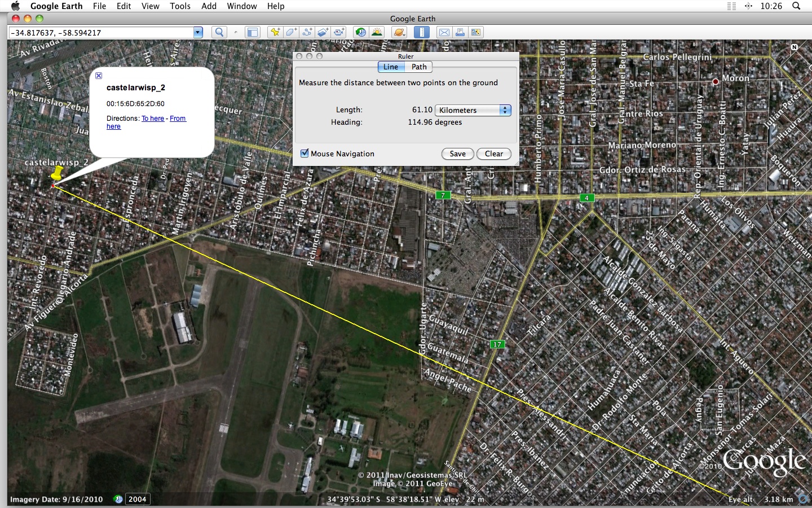Image resolution: width=812 pixels, height=508 pixels.
Task: Open the historical imagery clock tool
Action: point(360,32)
